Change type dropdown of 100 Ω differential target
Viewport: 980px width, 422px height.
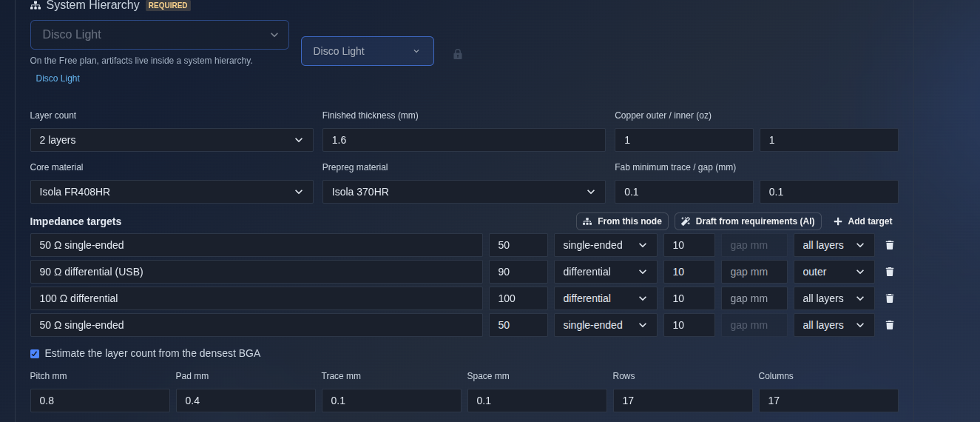coord(606,298)
